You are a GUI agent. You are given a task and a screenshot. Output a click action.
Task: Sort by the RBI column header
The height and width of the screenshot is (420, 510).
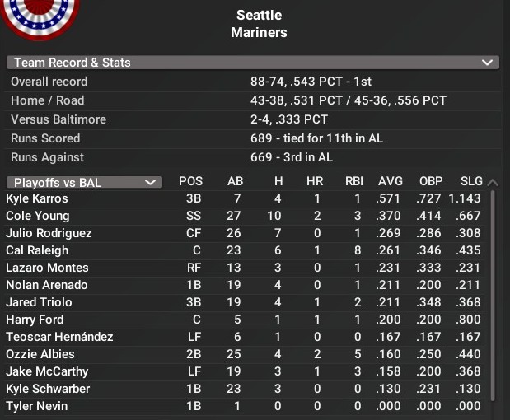(354, 182)
